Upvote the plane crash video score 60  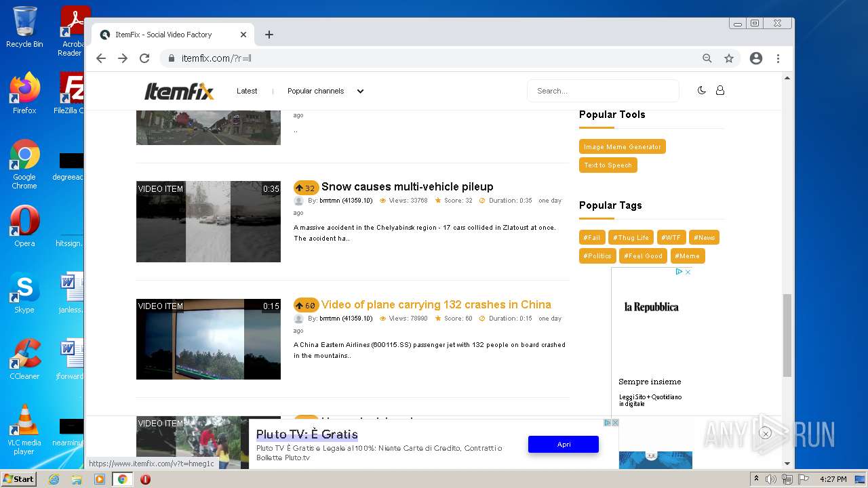(306, 306)
